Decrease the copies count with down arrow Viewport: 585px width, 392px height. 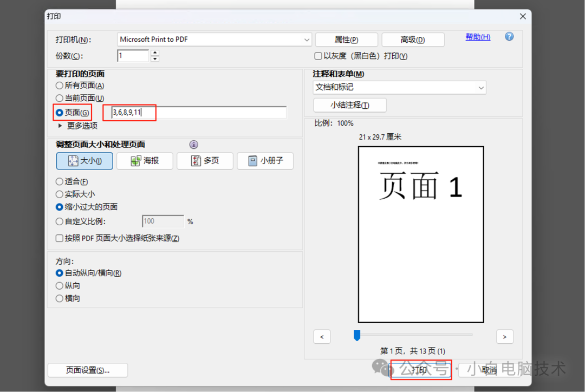pyautogui.click(x=155, y=59)
